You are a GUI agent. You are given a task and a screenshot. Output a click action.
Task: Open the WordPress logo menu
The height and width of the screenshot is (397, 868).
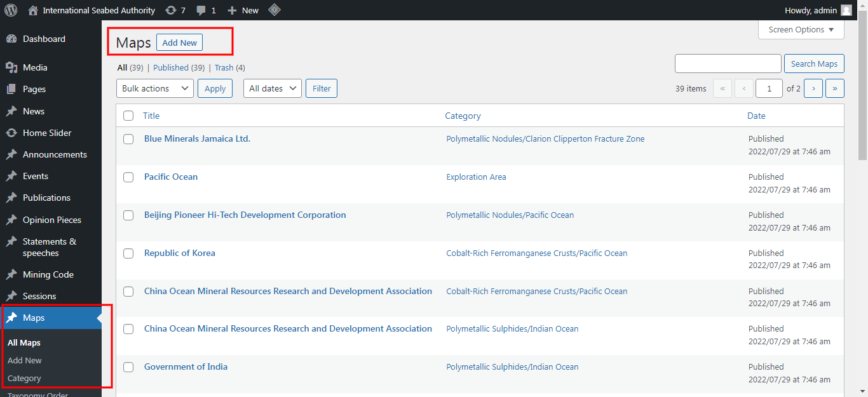pyautogui.click(x=11, y=10)
